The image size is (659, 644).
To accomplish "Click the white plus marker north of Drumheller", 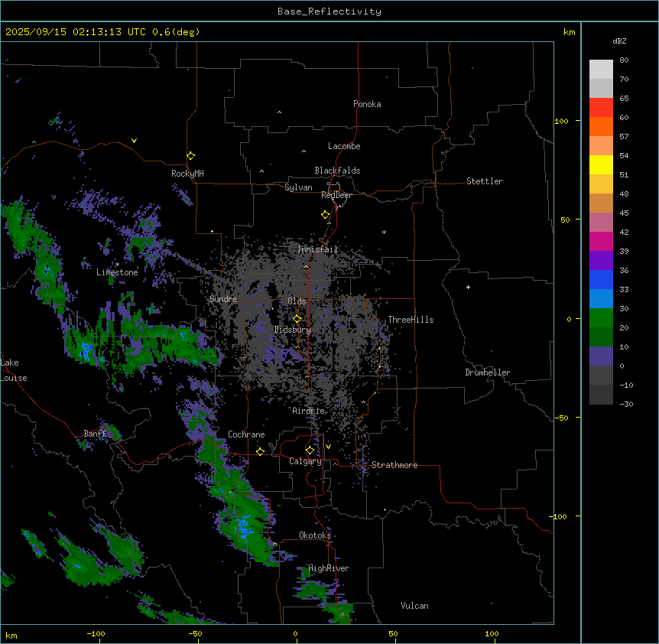I will [x=468, y=287].
